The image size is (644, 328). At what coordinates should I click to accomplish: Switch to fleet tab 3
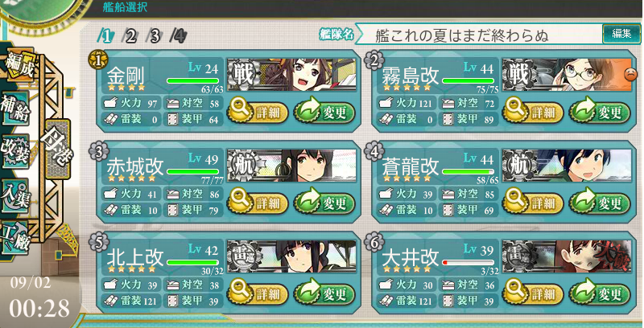click(154, 36)
